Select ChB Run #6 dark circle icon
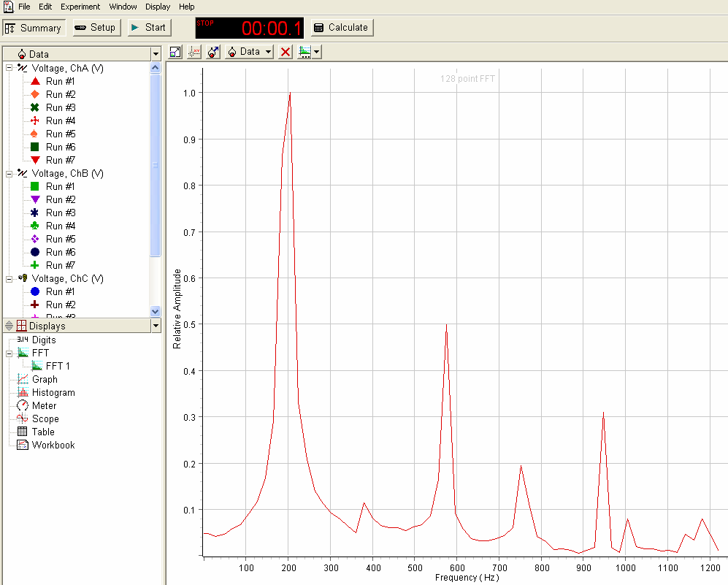Image resolution: width=728 pixels, height=585 pixels. [x=35, y=252]
